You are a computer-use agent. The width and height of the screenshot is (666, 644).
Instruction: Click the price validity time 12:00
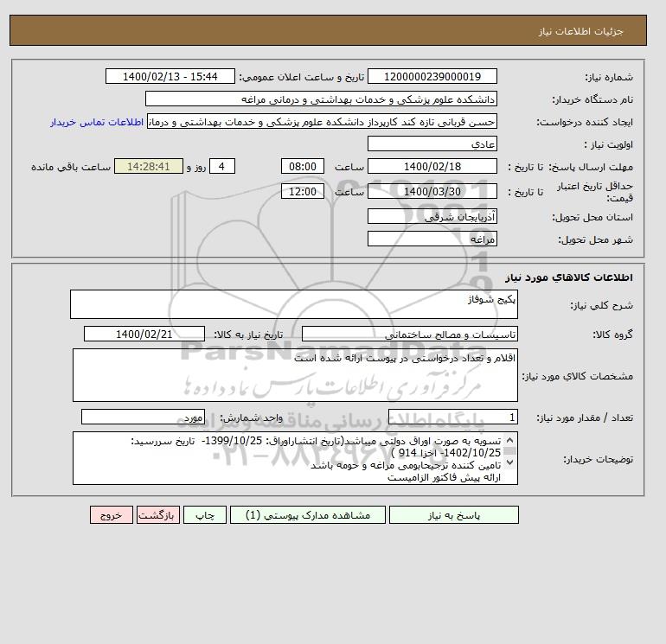[303, 191]
